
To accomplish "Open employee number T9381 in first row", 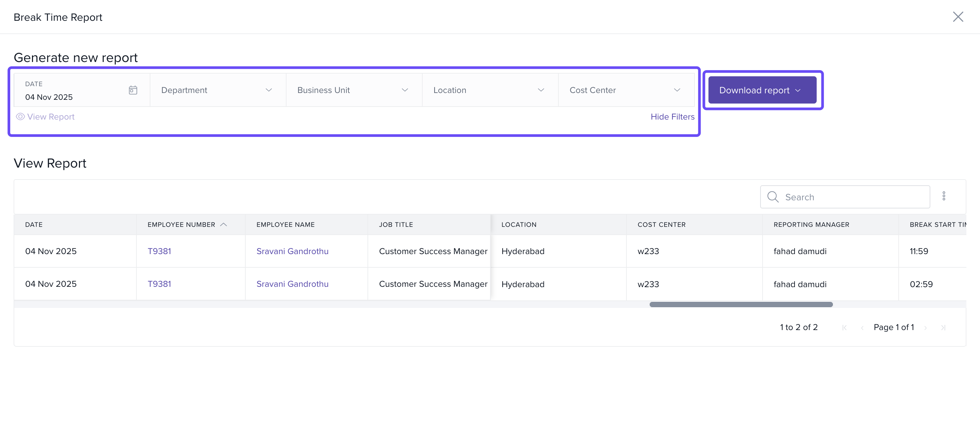I will (x=159, y=251).
